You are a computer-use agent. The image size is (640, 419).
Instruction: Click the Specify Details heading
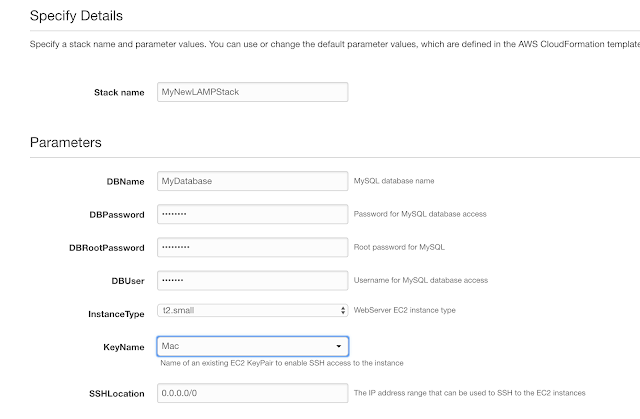76,16
